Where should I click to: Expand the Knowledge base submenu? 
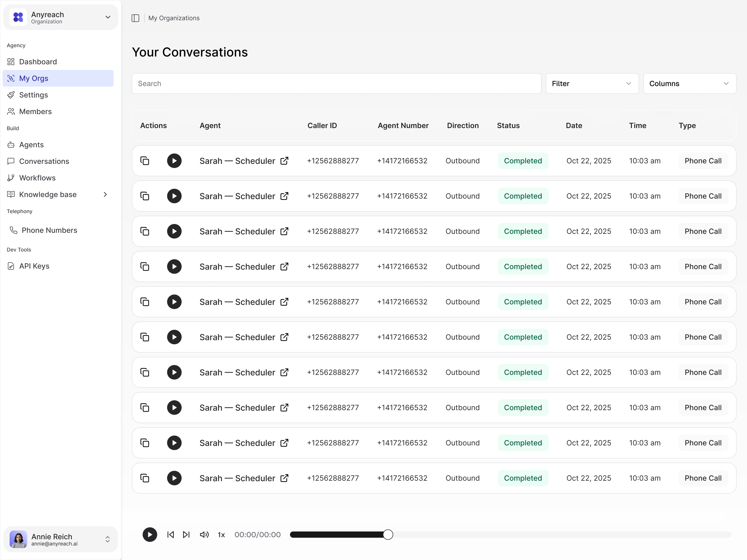105,194
